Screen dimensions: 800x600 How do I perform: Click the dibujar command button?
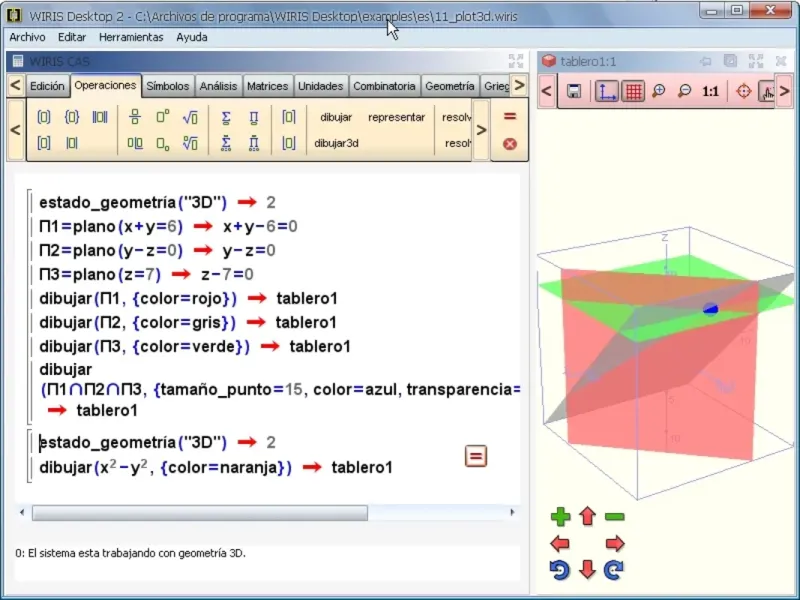(x=336, y=117)
